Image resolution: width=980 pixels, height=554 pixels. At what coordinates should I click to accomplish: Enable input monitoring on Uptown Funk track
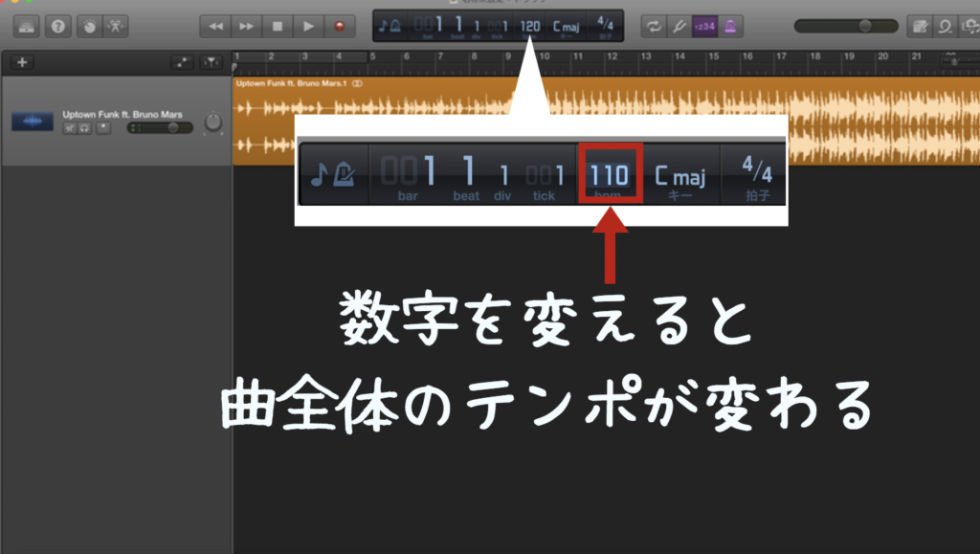pos(103,128)
